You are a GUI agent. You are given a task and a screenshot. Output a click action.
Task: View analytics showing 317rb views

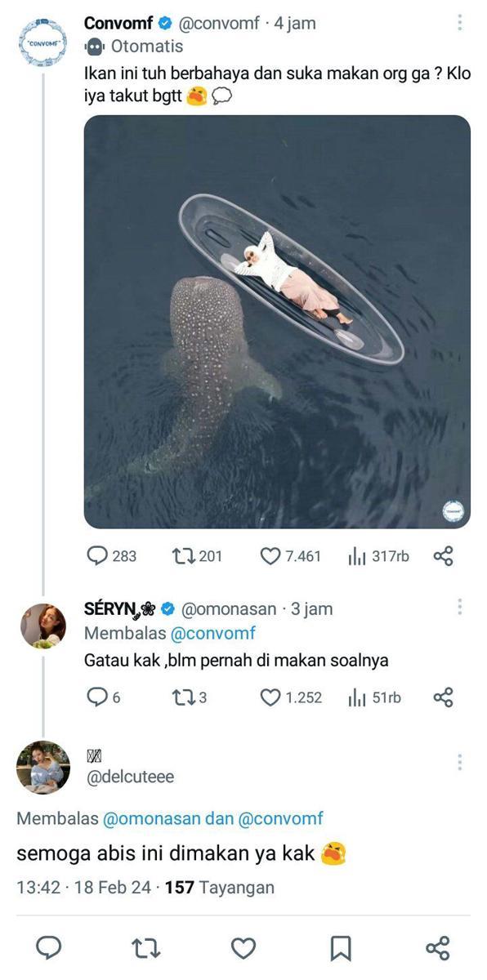[378, 556]
